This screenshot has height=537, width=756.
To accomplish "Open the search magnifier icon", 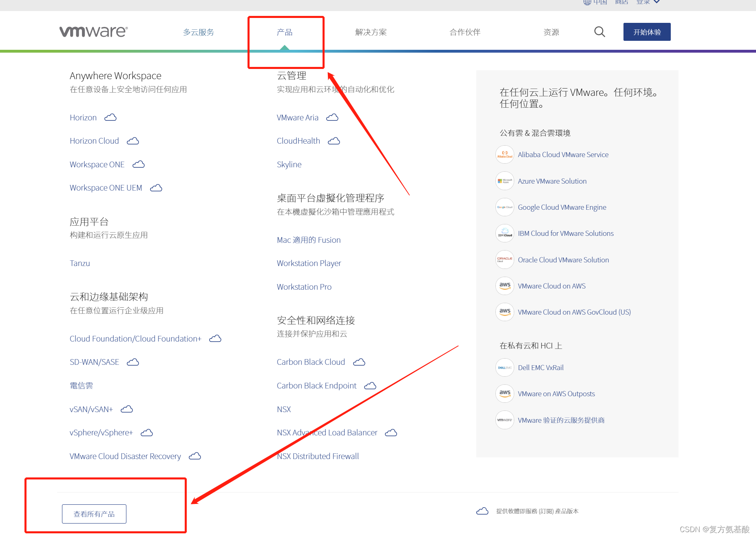I will coord(599,32).
